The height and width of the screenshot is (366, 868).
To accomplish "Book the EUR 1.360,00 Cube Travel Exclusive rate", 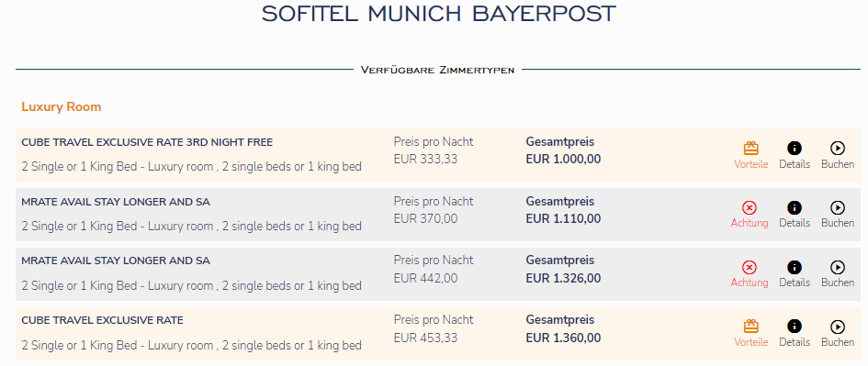I will tap(838, 327).
